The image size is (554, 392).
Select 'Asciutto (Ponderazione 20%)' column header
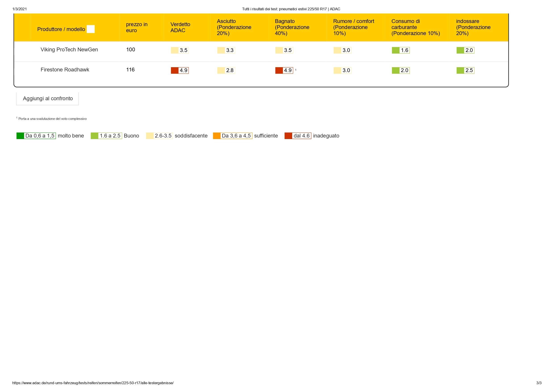(x=234, y=27)
